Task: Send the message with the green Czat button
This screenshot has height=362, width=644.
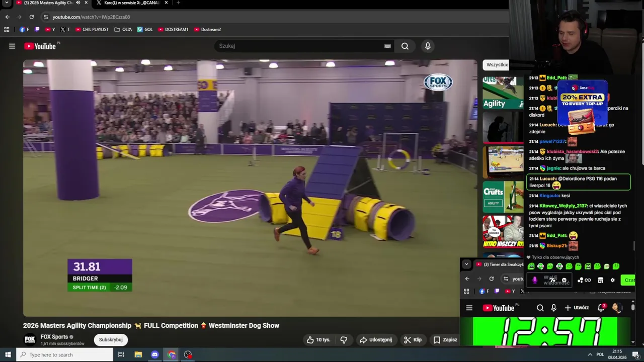Action: click(629, 280)
